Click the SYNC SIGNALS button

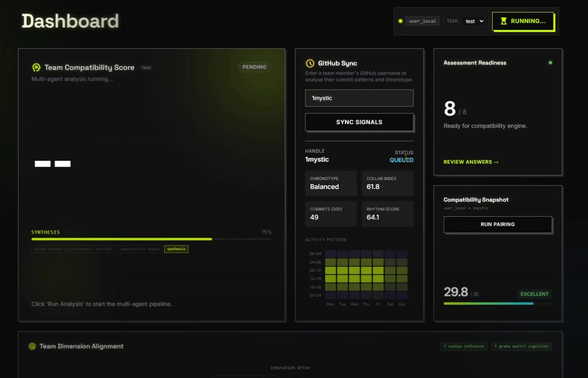coord(359,122)
